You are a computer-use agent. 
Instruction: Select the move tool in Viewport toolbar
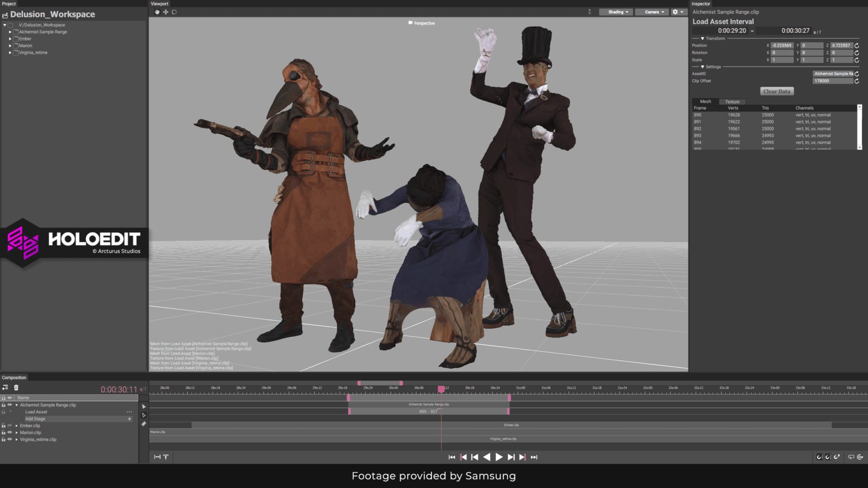[165, 12]
